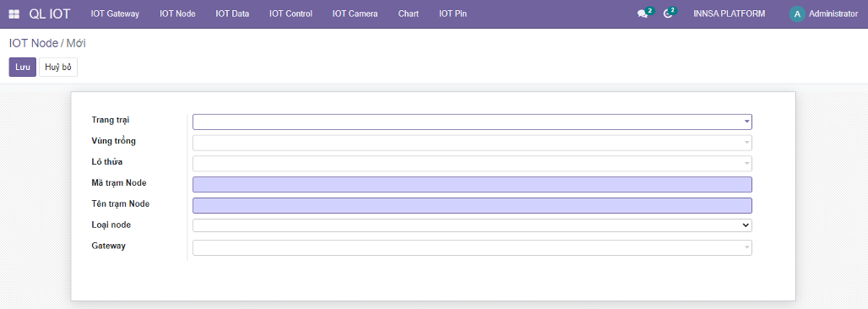Click the Huỷ bỏ discard button
The width and height of the screenshot is (868, 309).
tap(58, 67)
